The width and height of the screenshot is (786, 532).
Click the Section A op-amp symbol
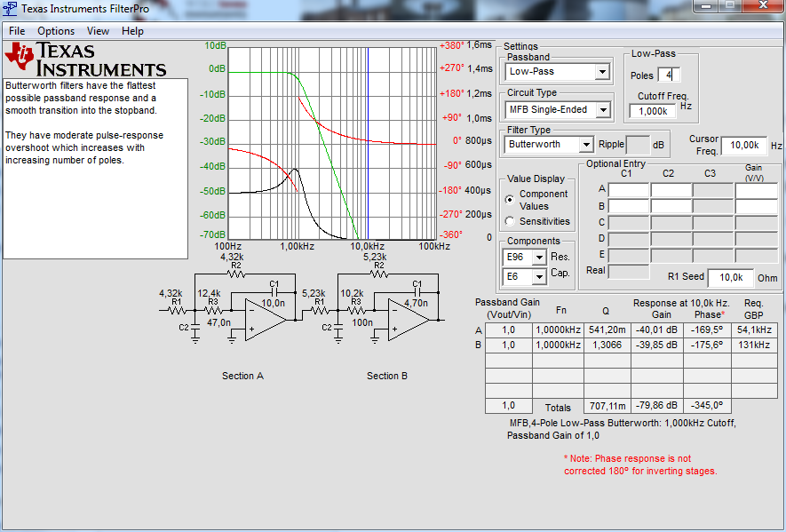click(265, 320)
